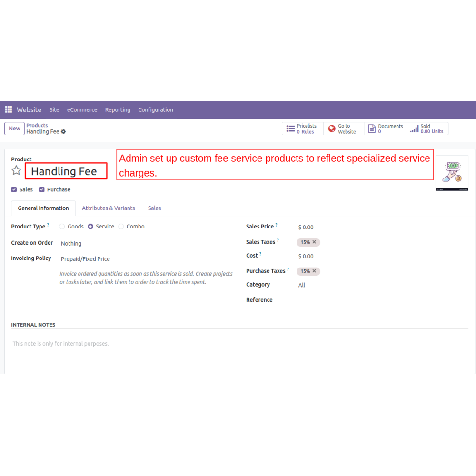This screenshot has height=476, width=476.
Task: Mark product as favorite with star icon
Action: [x=16, y=170]
